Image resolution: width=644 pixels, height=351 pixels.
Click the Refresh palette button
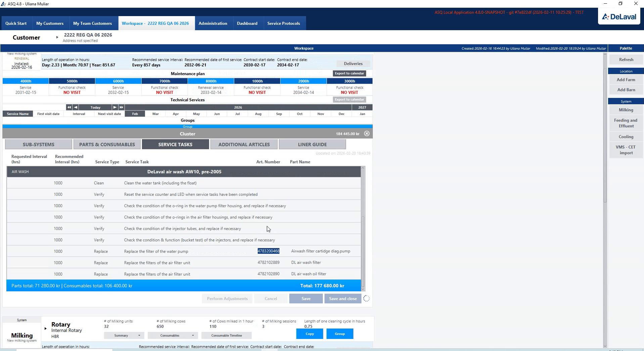[x=626, y=59]
